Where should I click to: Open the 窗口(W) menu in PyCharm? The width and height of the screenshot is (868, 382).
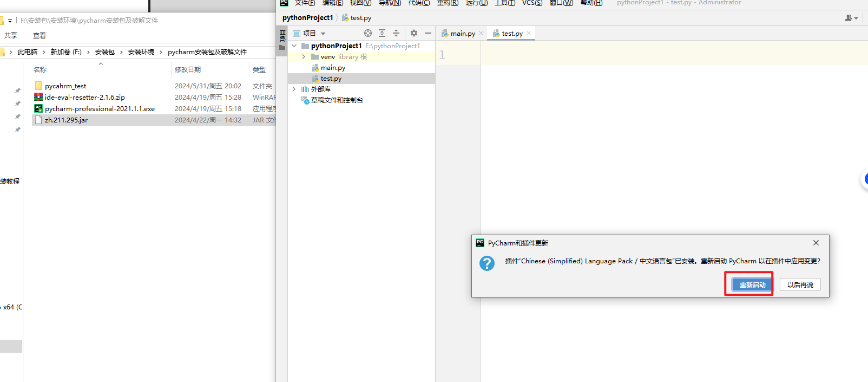(x=562, y=3)
